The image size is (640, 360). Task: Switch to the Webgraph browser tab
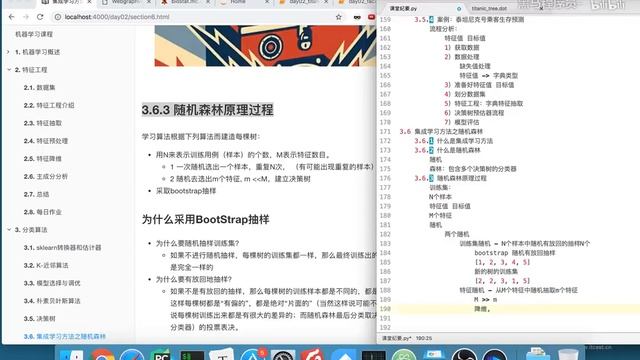pyautogui.click(x=126, y=2)
